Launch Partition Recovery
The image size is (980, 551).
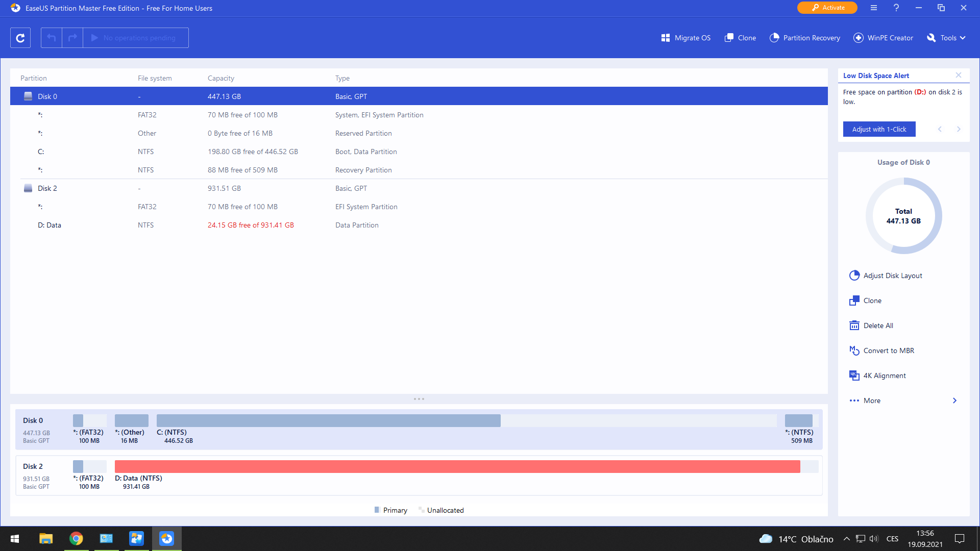coord(804,38)
